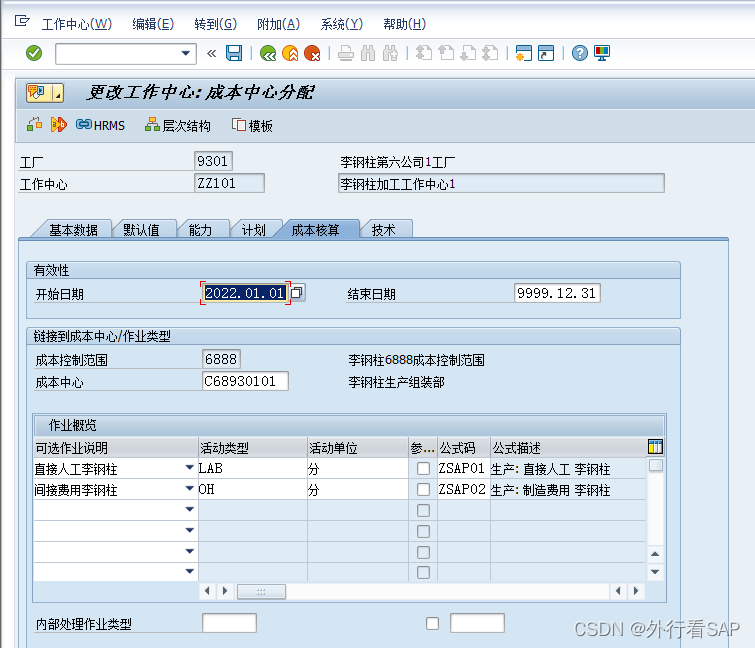Expand the 间接费用李钢柱 dropdown arrow
Viewport: 755px width, 648px height.
click(x=189, y=490)
